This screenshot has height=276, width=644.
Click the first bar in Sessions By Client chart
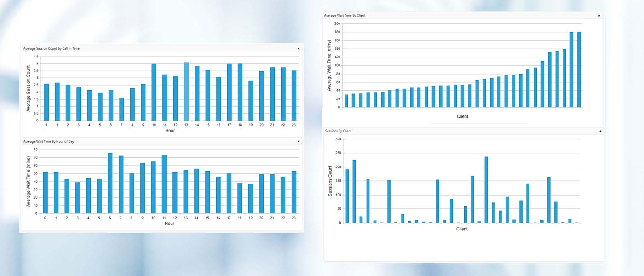[x=347, y=196]
